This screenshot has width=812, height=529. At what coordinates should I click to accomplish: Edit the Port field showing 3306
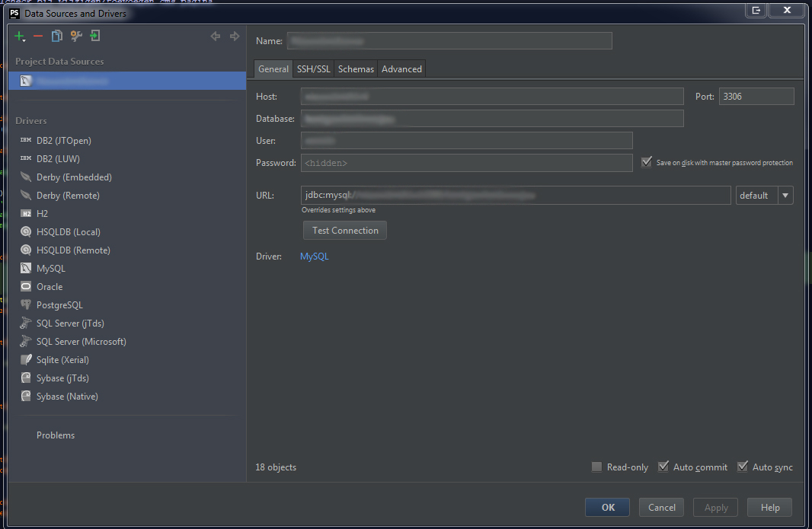coord(756,96)
